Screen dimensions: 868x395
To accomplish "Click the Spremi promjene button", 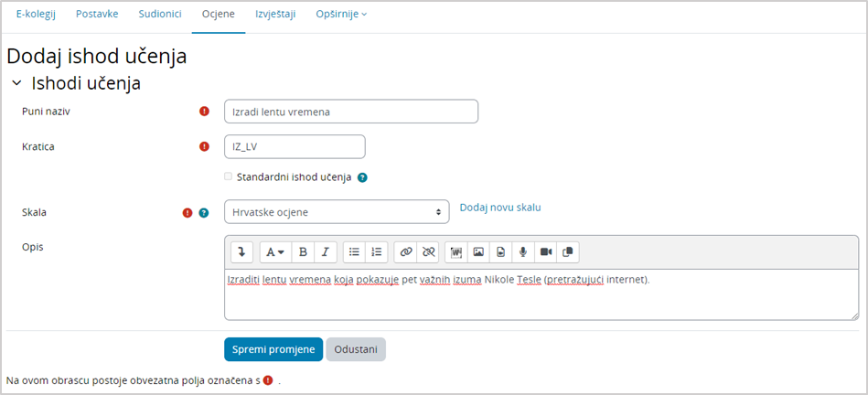I will [273, 349].
